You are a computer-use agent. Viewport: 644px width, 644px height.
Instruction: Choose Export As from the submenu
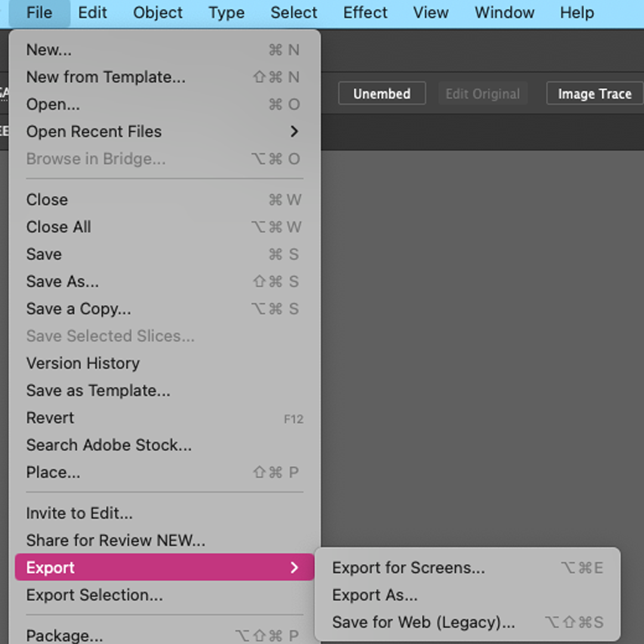[x=375, y=595]
